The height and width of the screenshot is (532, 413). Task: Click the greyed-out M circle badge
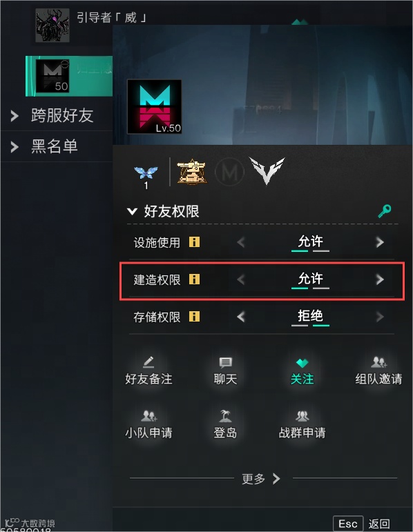point(229,173)
